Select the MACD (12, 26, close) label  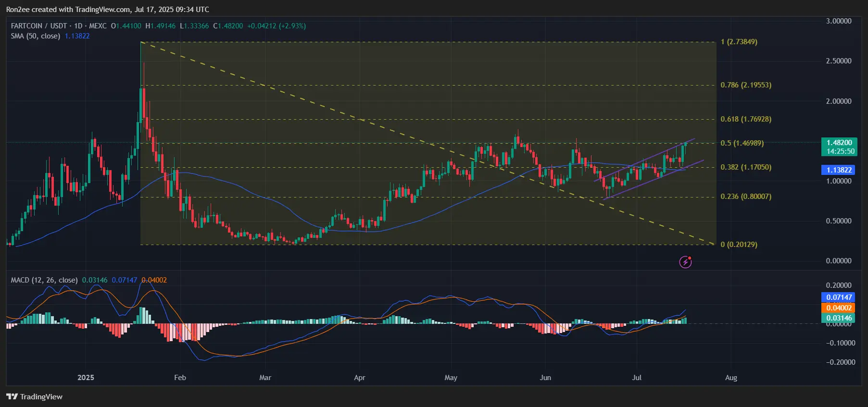click(x=44, y=280)
